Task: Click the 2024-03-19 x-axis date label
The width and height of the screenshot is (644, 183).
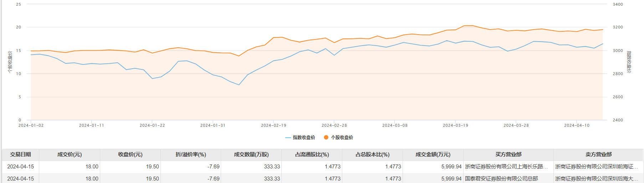Action: pos(455,125)
